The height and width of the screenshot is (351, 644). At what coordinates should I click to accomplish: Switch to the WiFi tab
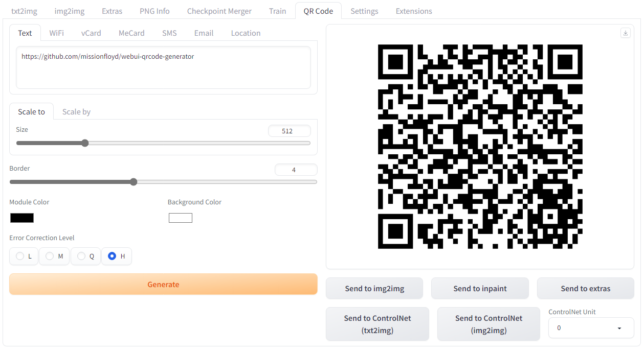tap(56, 33)
